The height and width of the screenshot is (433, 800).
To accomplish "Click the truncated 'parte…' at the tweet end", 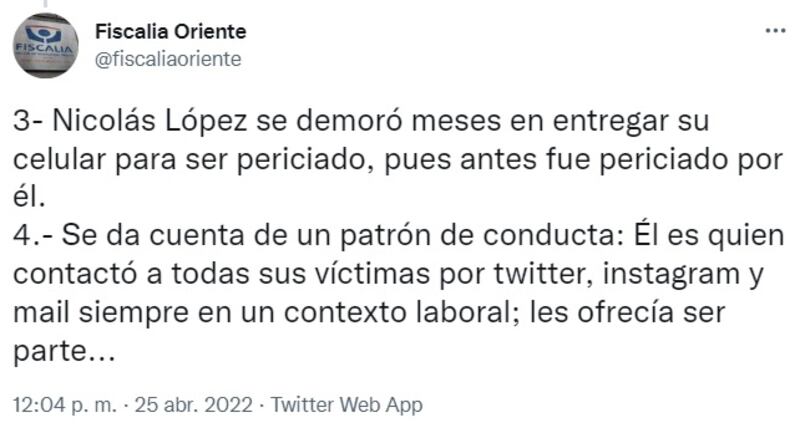I will point(64,352).
